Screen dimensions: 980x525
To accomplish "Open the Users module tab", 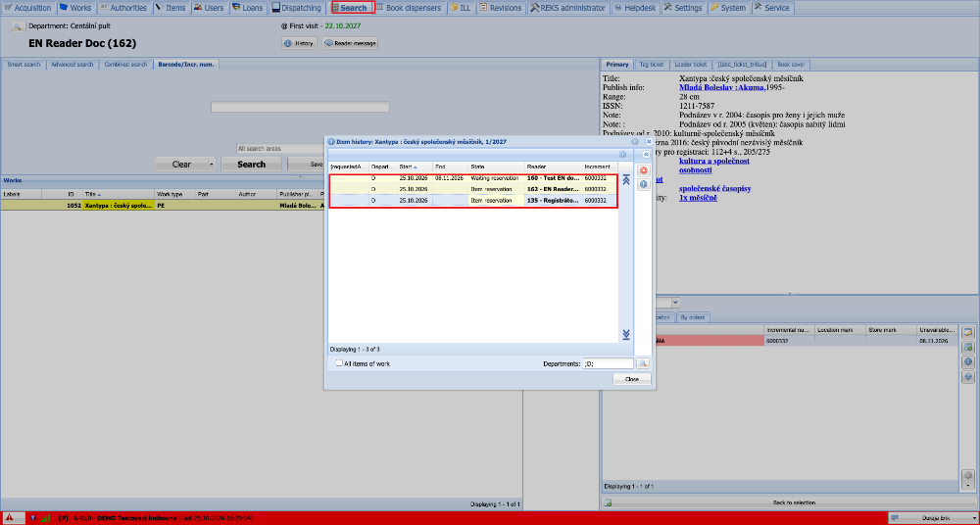I will [x=209, y=8].
